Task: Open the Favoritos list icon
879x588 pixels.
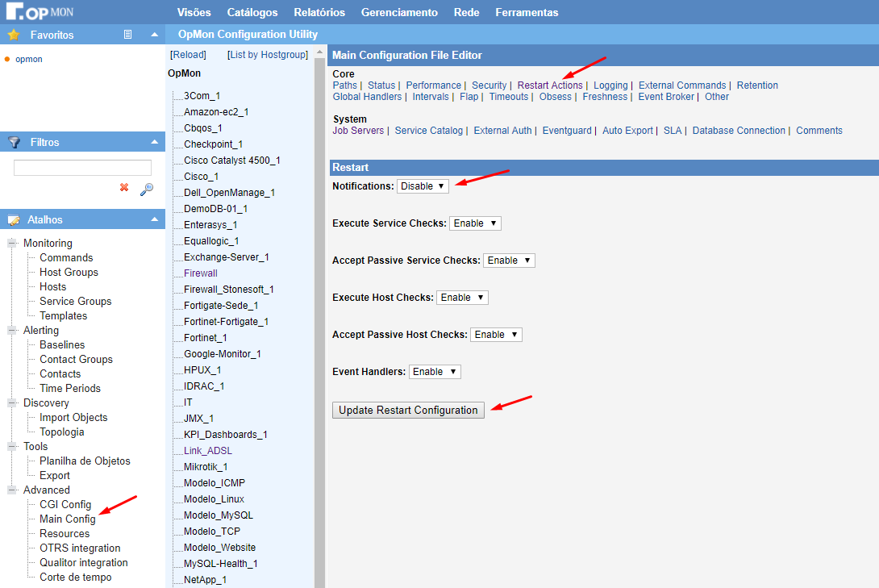Action: click(127, 35)
